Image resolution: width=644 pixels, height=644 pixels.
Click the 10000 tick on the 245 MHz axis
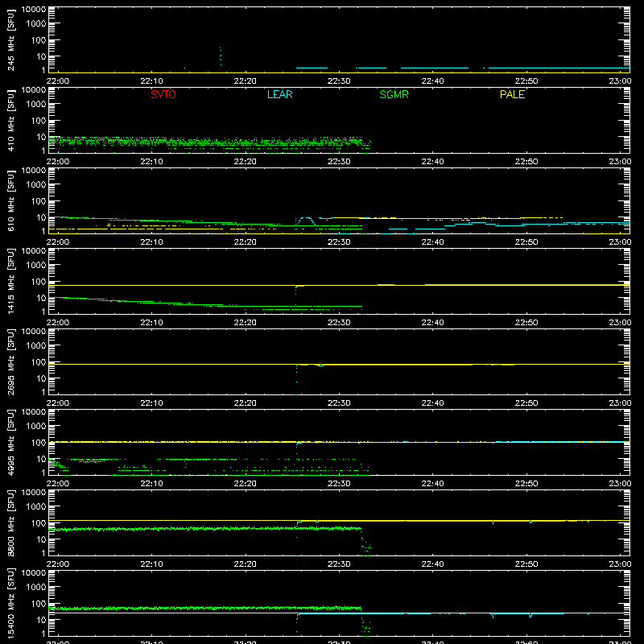pos(34,10)
